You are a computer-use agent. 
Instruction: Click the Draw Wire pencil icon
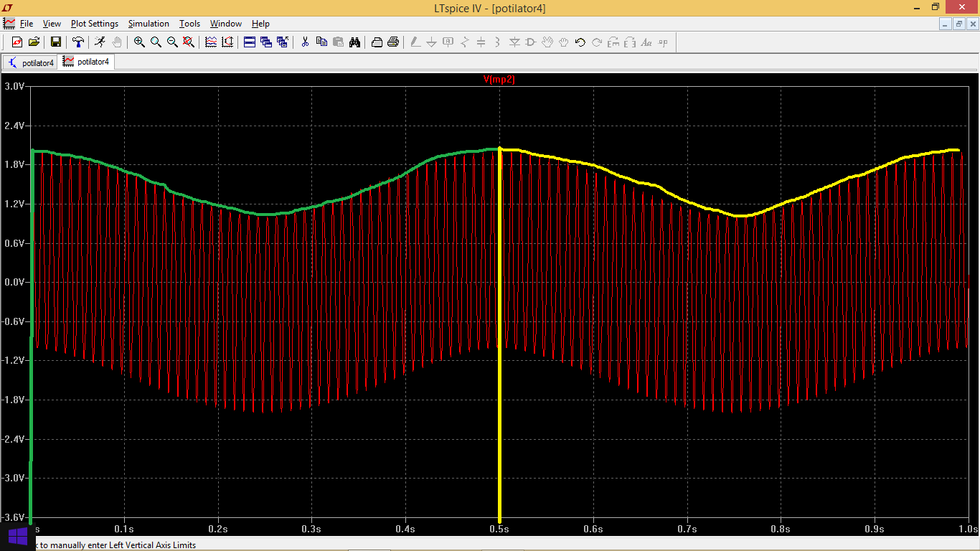[415, 42]
